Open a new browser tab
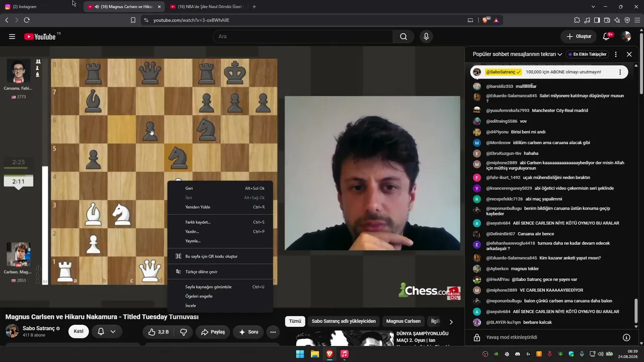644x362 pixels. pos(254,7)
